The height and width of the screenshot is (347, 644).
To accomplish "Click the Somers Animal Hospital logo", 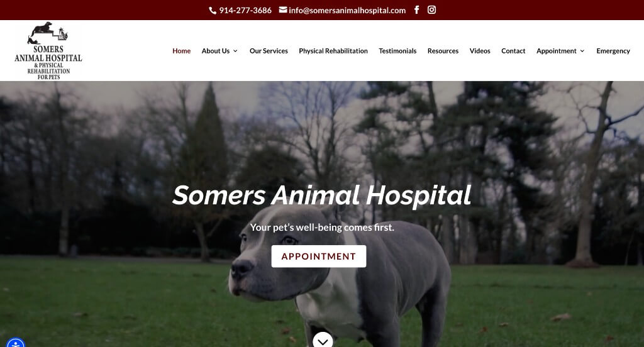I will click(x=48, y=50).
